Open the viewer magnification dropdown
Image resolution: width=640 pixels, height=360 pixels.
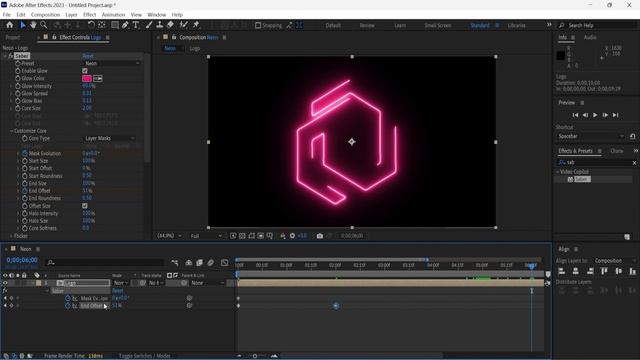click(170, 236)
